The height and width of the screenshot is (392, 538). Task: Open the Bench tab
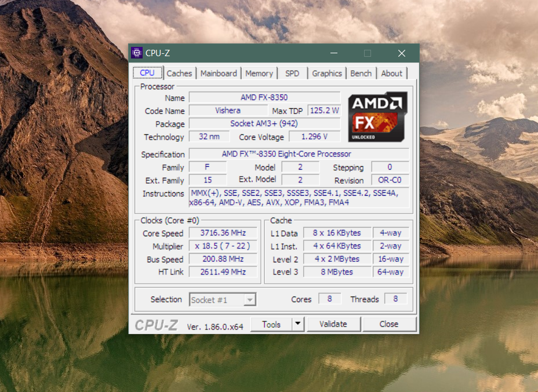click(x=361, y=74)
